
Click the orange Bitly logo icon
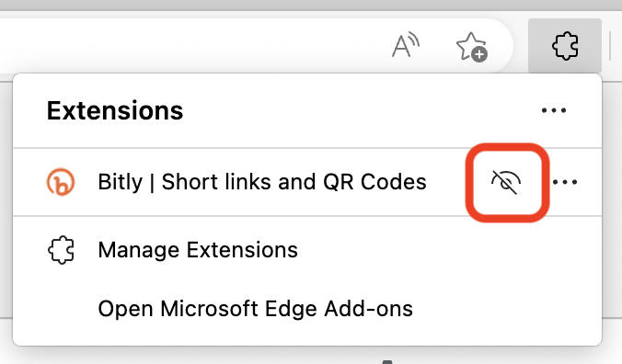(x=61, y=182)
